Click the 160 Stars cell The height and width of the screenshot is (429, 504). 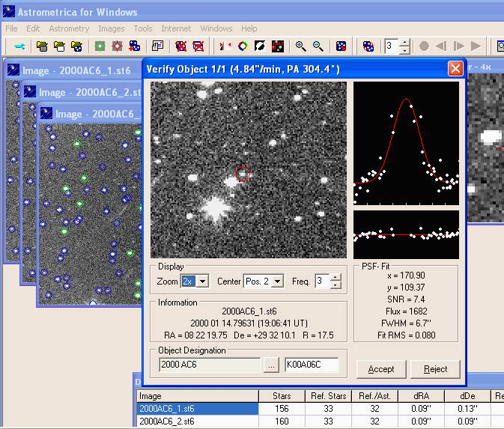coord(282,421)
